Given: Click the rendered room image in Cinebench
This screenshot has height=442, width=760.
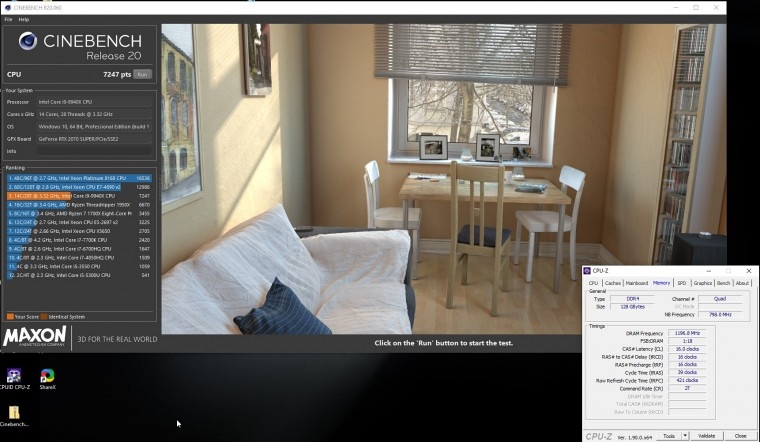Looking at the screenshot, I should tap(443, 179).
